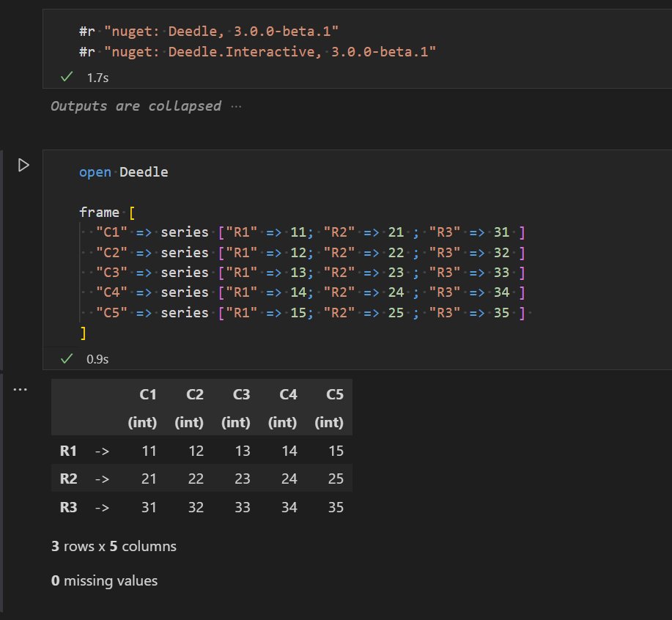Click table cell with value 24
The width and height of the screenshot is (672, 620).
[x=289, y=479]
